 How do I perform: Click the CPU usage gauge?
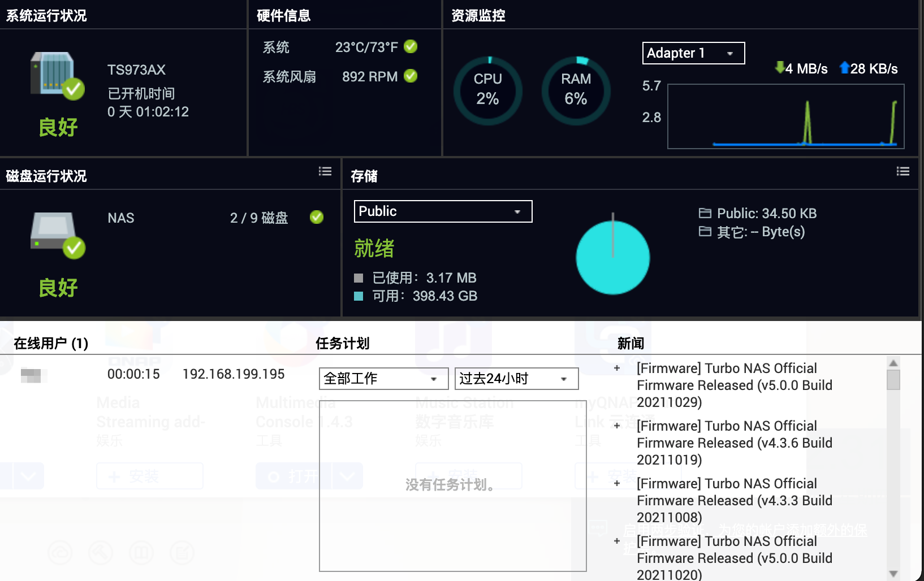[487, 90]
